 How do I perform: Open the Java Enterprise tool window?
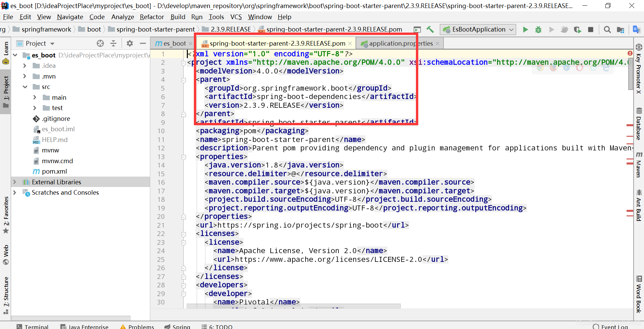(x=85, y=326)
